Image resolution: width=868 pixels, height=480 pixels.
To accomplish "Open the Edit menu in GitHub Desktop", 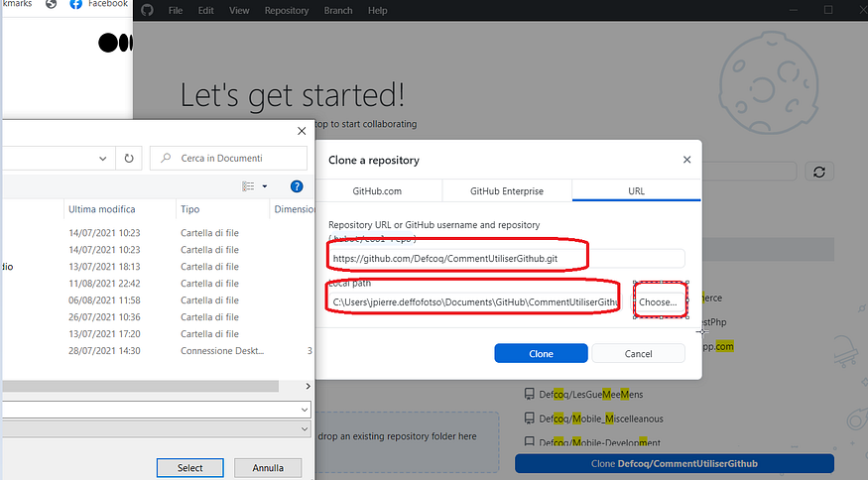I will 206,11.
